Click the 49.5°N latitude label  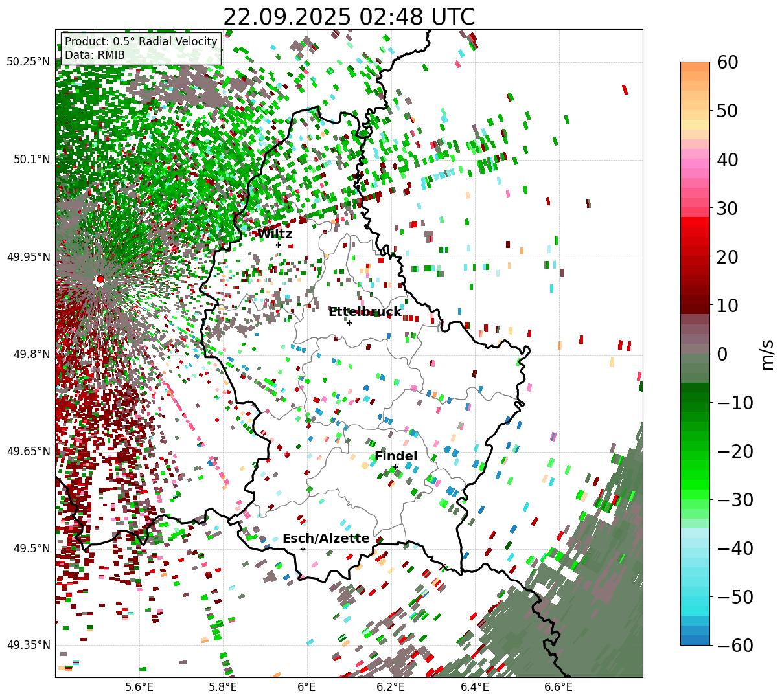[30, 548]
